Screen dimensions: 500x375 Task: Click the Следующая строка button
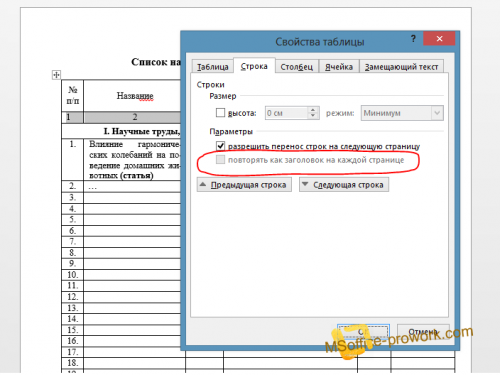[x=344, y=185]
